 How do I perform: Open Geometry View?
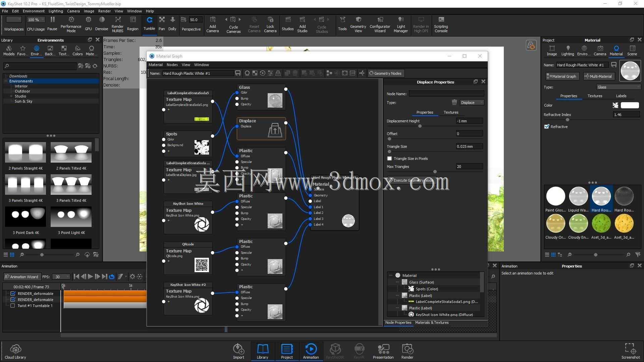tap(358, 24)
